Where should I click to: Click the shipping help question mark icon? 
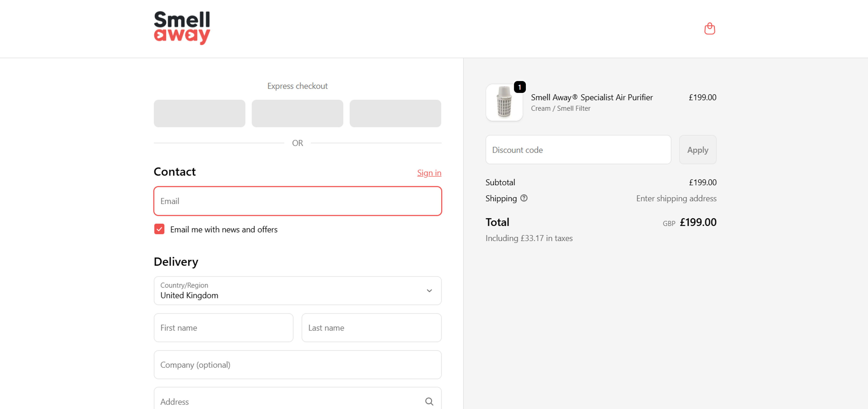524,198
